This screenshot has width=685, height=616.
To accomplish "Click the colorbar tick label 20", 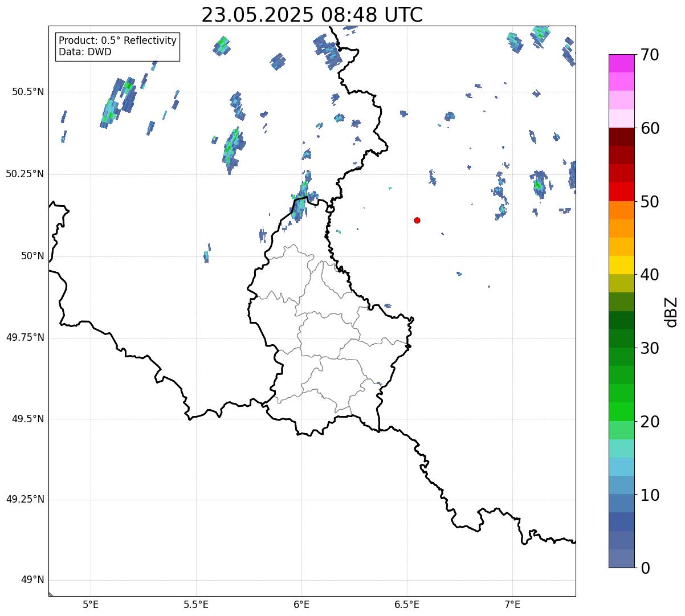I will tap(650, 422).
